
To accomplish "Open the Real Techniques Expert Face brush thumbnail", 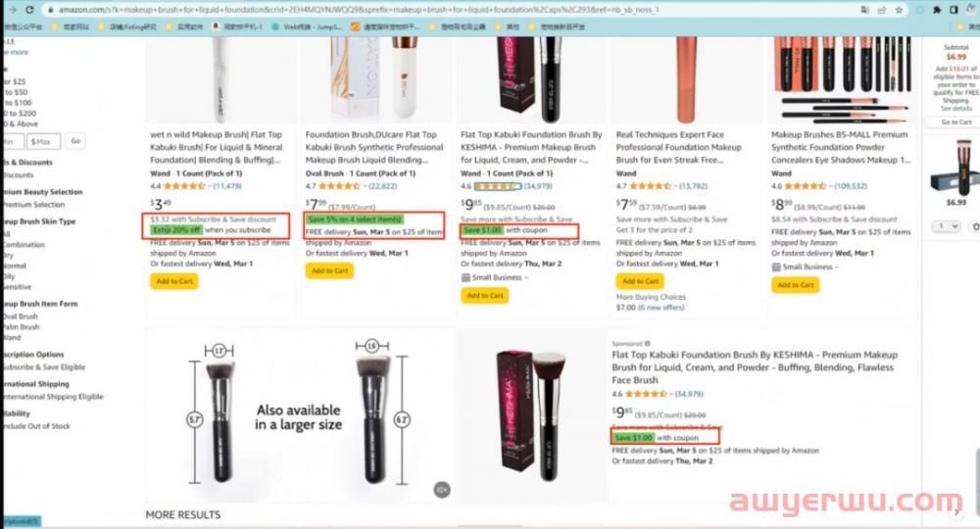I will pyautogui.click(x=686, y=79).
